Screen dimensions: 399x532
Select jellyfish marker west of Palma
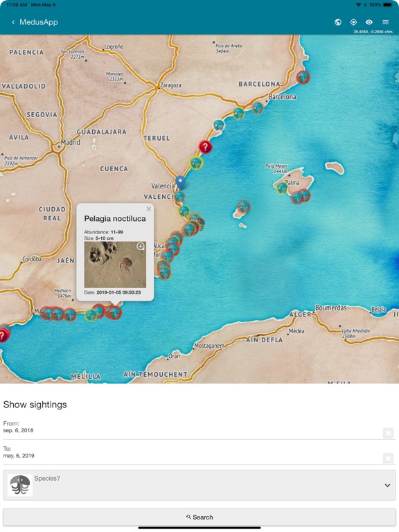[x=282, y=187]
